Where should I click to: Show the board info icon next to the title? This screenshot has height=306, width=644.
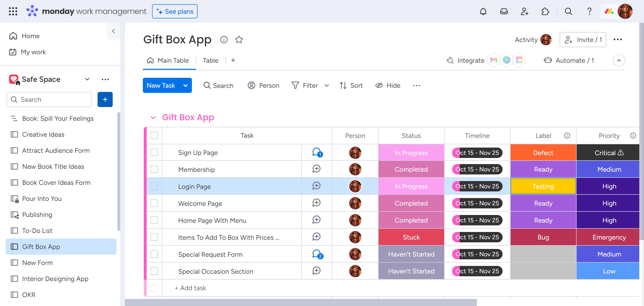(224, 40)
